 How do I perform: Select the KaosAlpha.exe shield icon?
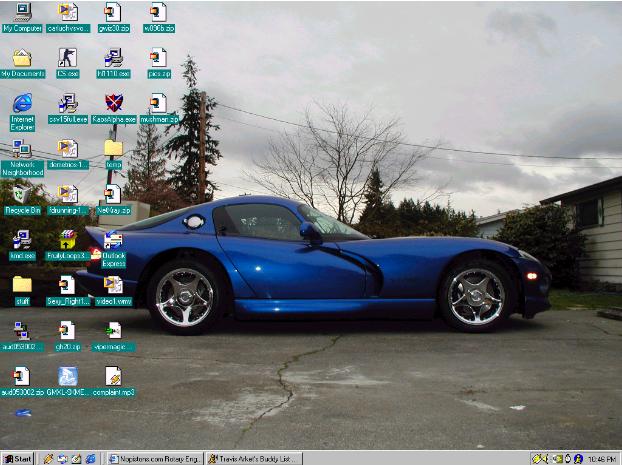[113, 103]
